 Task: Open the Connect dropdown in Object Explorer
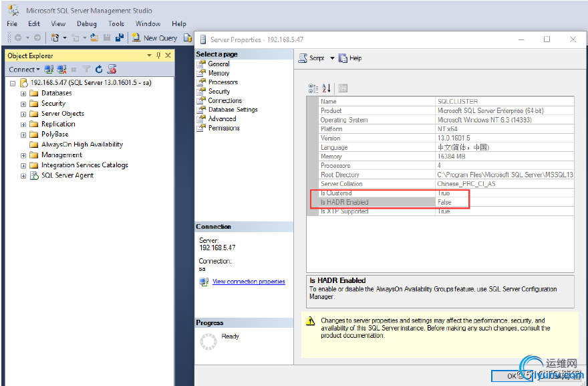24,70
